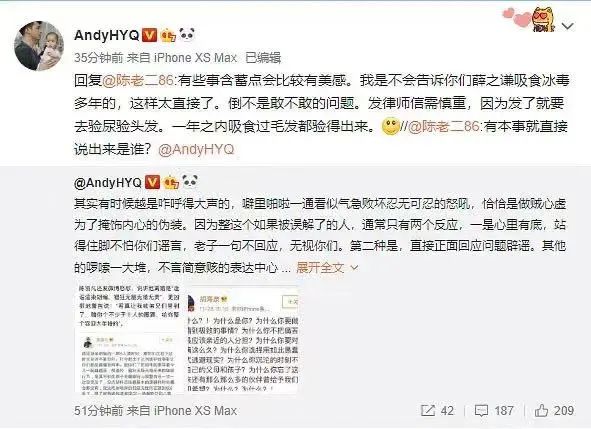The height and width of the screenshot is (429, 591).
Task: Click the chevron arrow after 展开全文
Action: pyautogui.click(x=354, y=268)
